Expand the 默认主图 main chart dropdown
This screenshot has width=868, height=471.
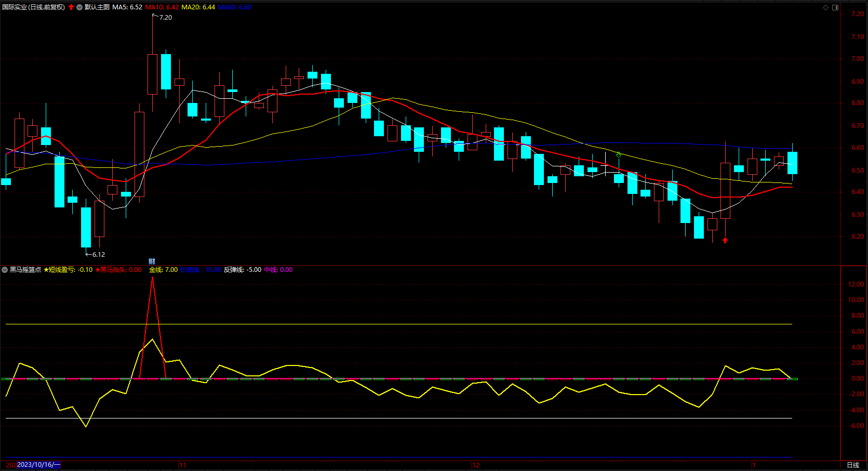tap(79, 7)
